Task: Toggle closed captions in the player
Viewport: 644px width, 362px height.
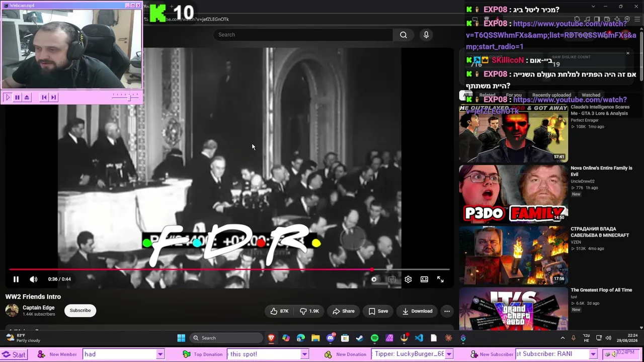Action: tap(392, 279)
